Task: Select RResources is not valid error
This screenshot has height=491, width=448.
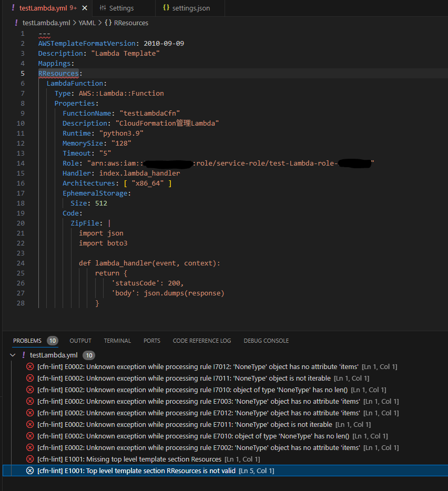Action: pos(225,470)
